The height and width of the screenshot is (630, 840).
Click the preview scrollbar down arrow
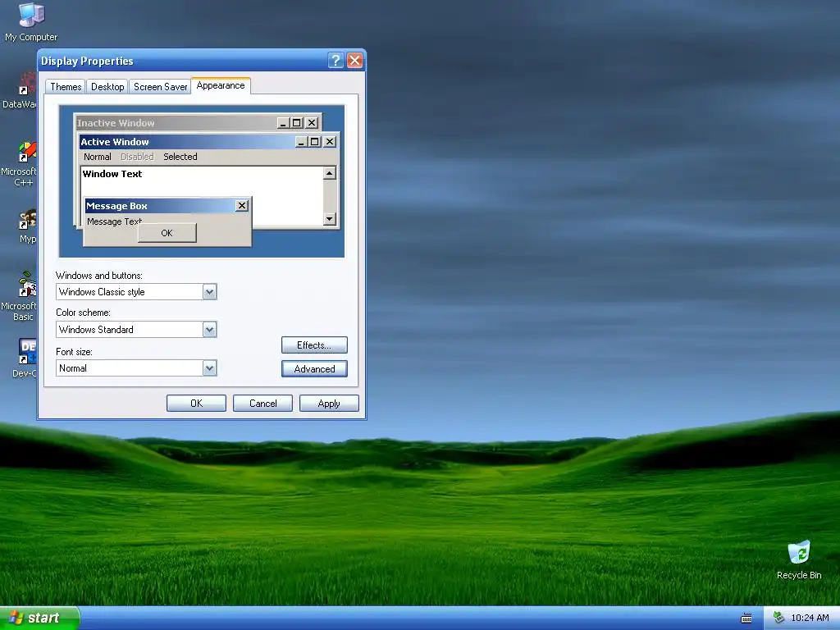click(330, 218)
